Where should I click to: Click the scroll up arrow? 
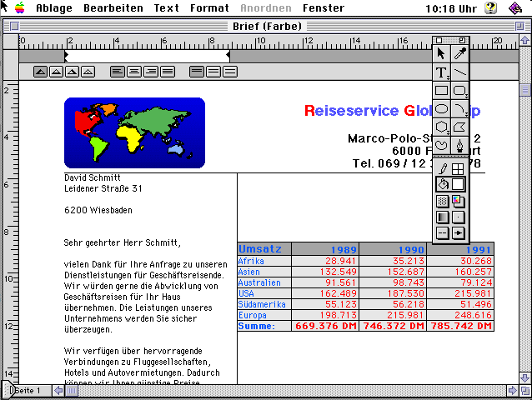pyautogui.click(x=524, y=40)
